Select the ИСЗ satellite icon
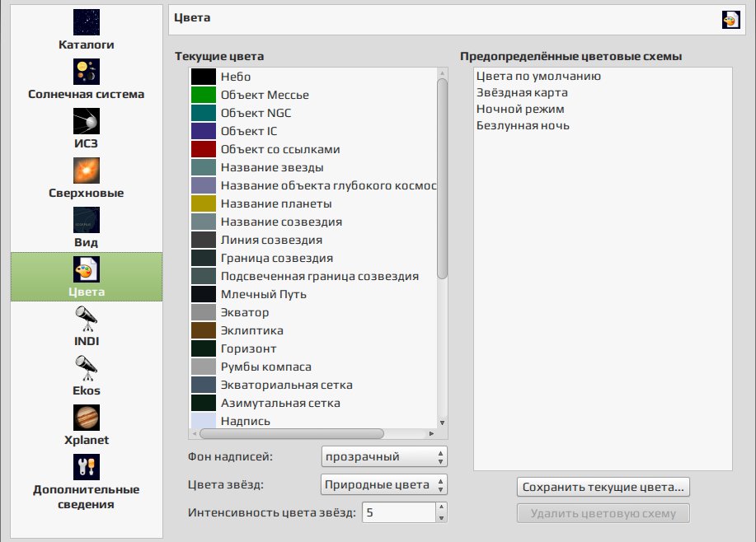The height and width of the screenshot is (542, 756). (87, 121)
